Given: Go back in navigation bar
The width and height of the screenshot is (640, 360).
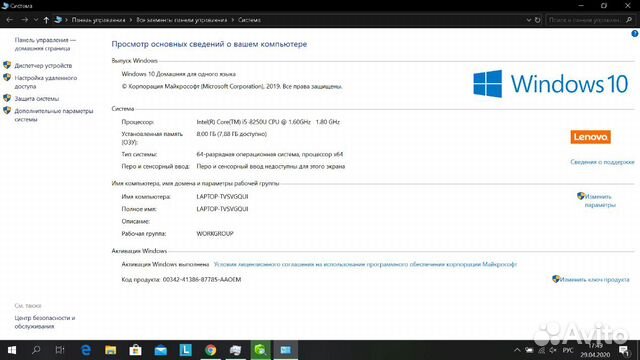Looking at the screenshot, I should (x=10, y=20).
